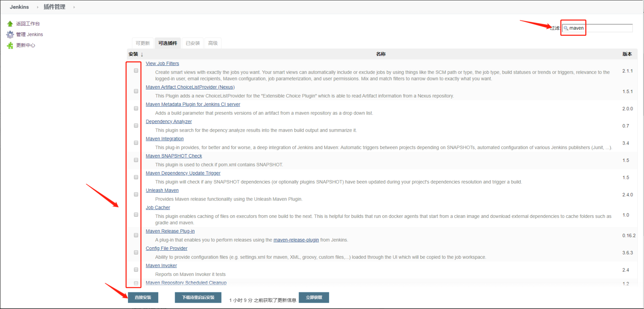Viewport: 644px width, 309px height.
Task: Check the View Job Filters checkbox
Action: click(136, 71)
